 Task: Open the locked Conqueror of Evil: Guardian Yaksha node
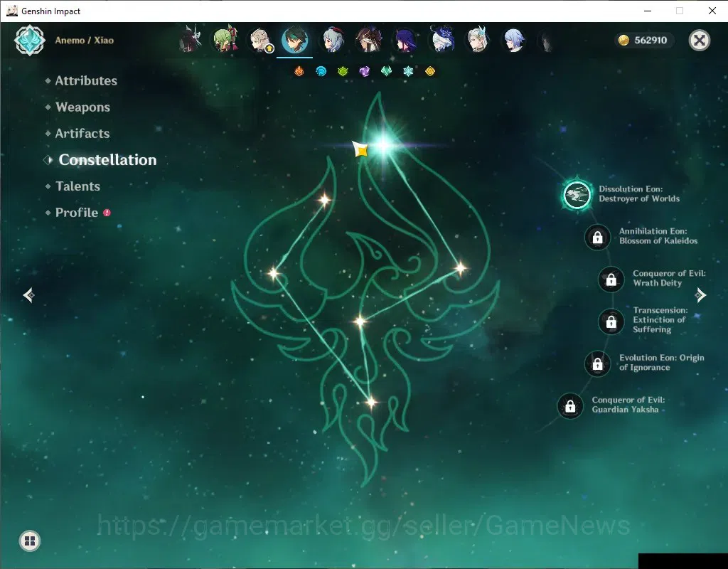(x=570, y=406)
